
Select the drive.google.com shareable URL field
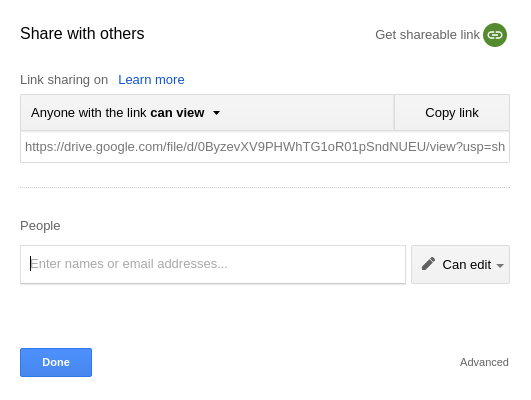265,147
